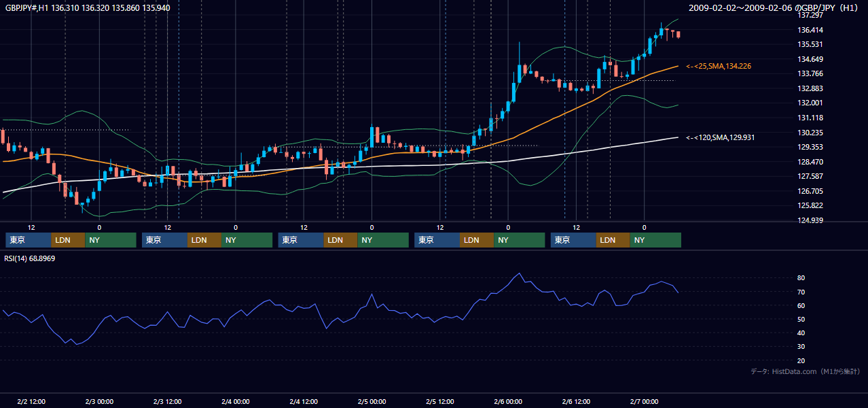Select the 2/4 00:00 time label
This screenshot has height=408, width=868.
(x=236, y=402)
